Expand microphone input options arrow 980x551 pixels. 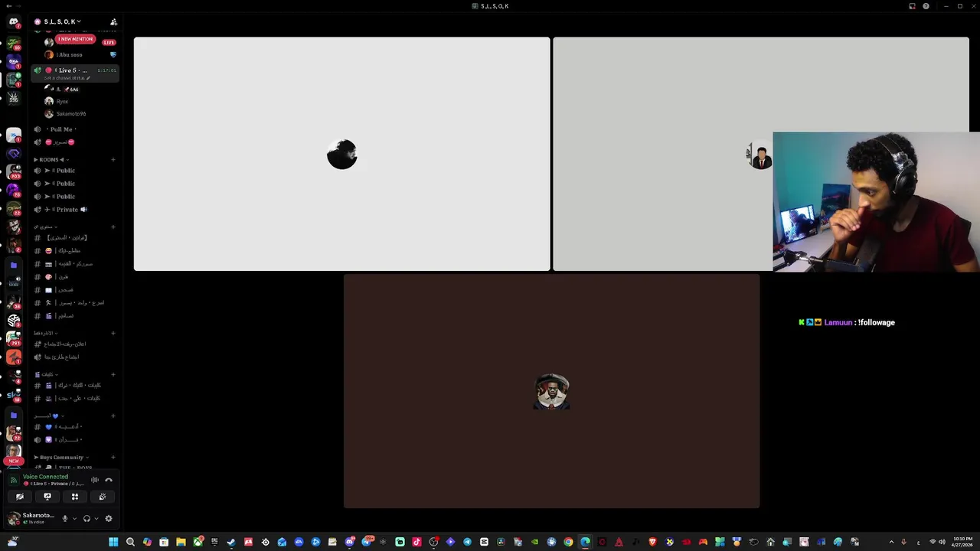click(74, 519)
